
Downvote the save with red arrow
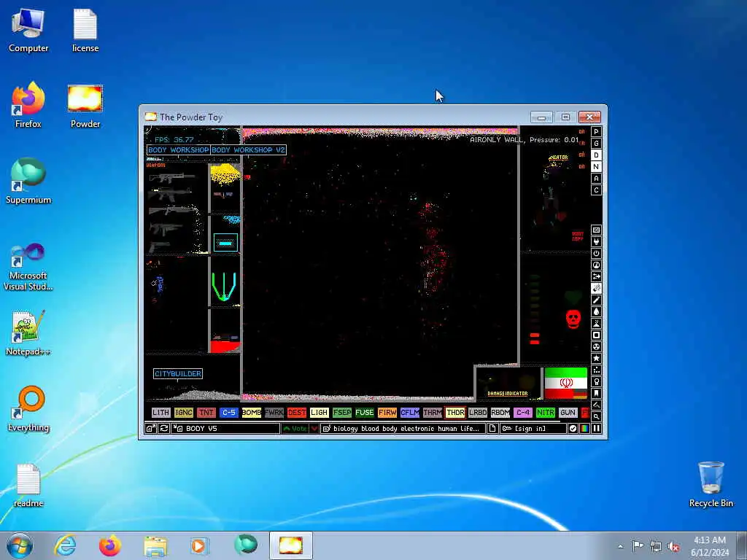pos(314,429)
